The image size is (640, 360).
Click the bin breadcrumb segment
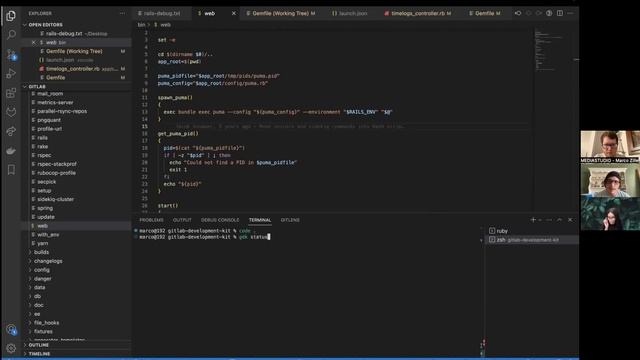point(141,25)
